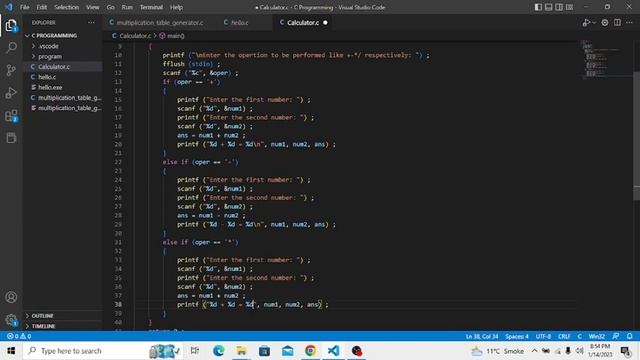Open the Customize Layout button

[x=569, y=7]
